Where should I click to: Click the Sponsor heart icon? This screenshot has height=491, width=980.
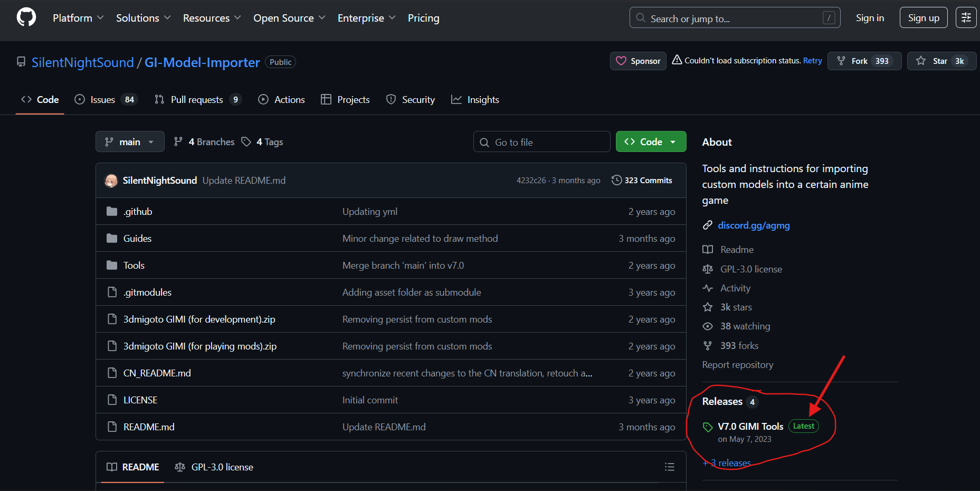(x=621, y=61)
